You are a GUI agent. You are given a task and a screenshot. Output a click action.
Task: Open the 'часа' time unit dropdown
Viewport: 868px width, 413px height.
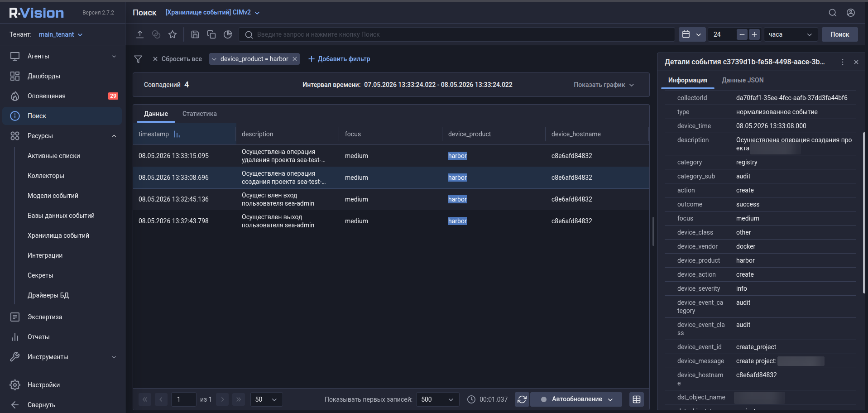[791, 34]
